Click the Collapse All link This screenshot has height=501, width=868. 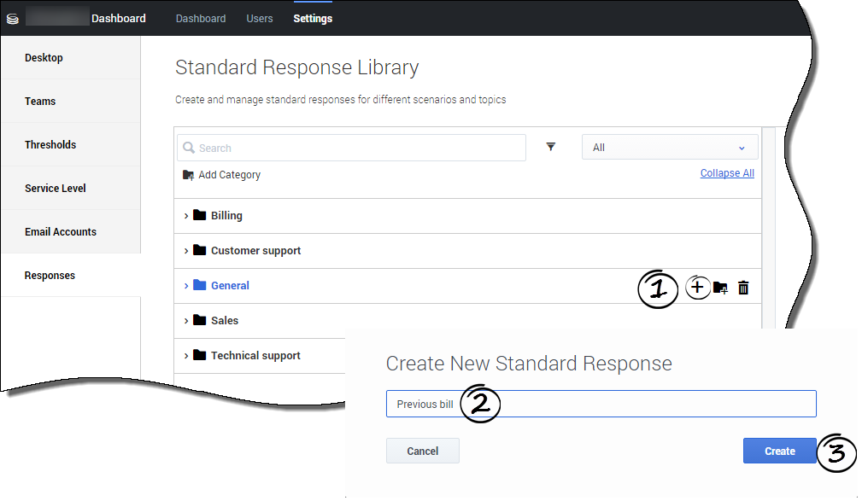tap(726, 173)
